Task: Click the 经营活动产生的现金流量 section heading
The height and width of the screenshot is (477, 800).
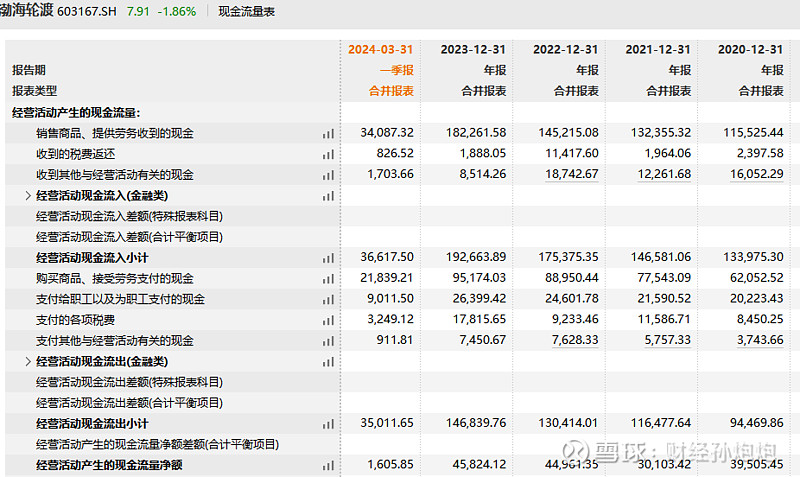Action: (76, 113)
